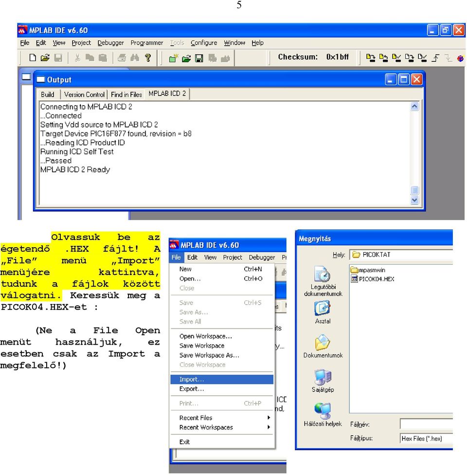Click the New Project green folder icon

pos(173,58)
